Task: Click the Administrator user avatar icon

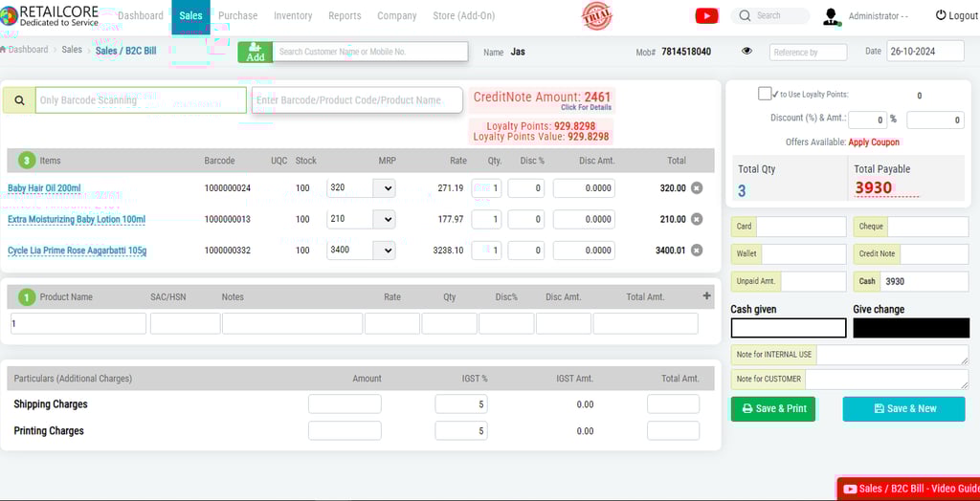Action: [x=832, y=17]
